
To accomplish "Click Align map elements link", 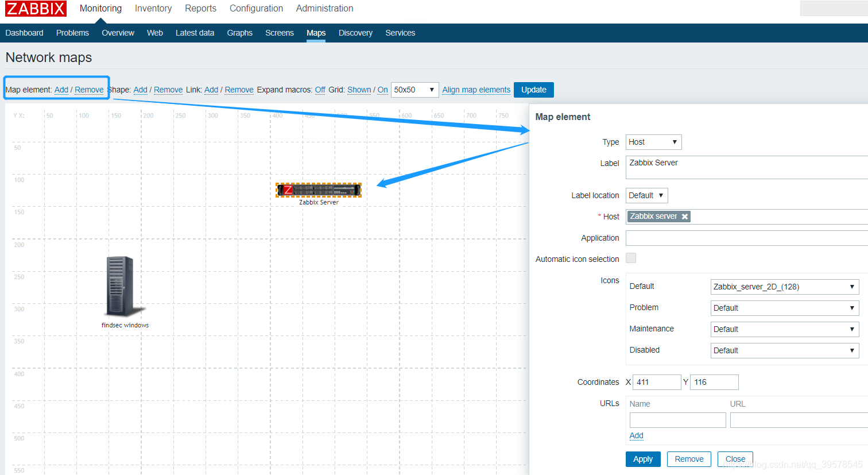I will click(476, 90).
